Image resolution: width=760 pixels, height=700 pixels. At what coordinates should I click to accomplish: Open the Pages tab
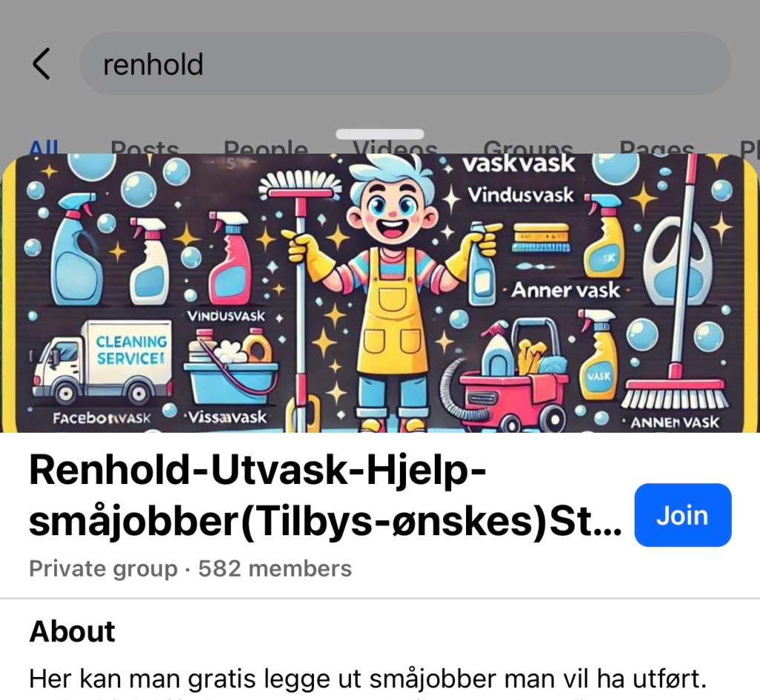[656, 146]
